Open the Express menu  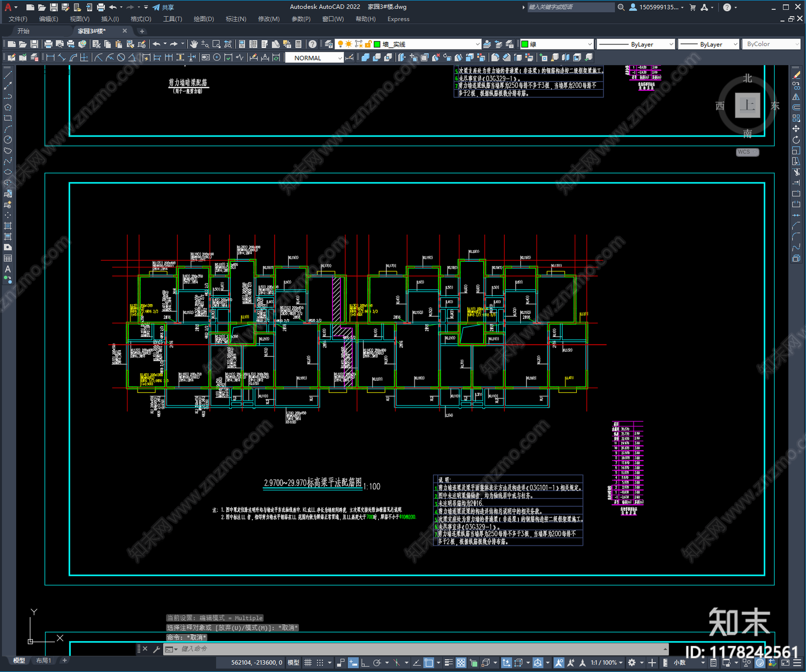point(398,19)
